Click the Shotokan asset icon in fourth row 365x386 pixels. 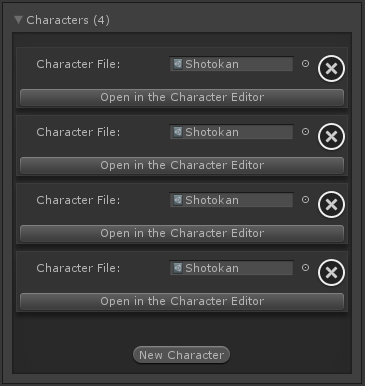click(x=178, y=268)
